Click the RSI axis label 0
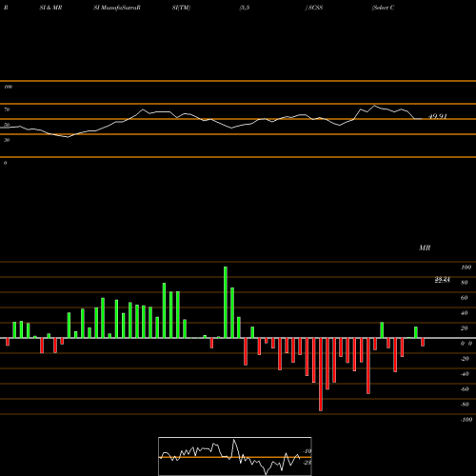Image resolution: width=476 pixels, height=476 pixels. (x=5, y=163)
